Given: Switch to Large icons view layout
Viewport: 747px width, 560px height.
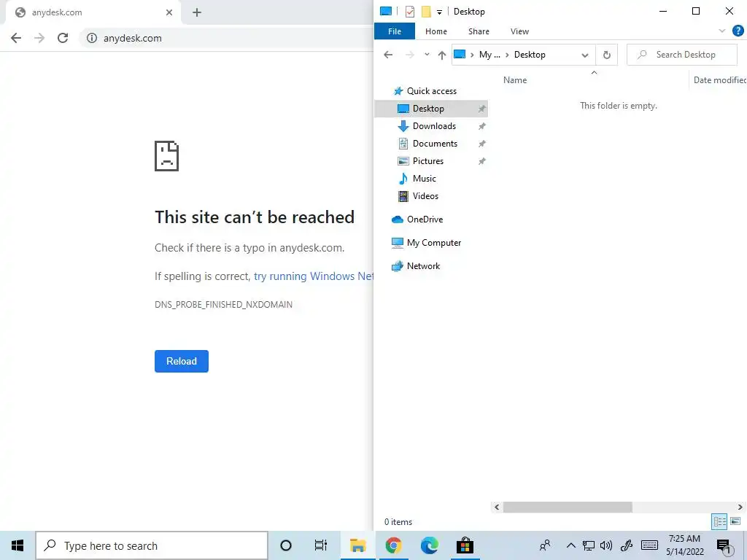Looking at the screenshot, I should pos(735,521).
